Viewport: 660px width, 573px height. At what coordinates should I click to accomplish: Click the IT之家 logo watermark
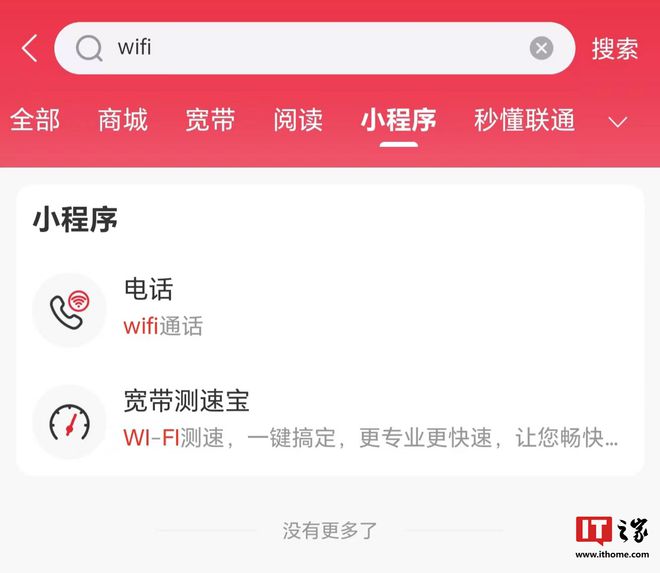tap(612, 530)
